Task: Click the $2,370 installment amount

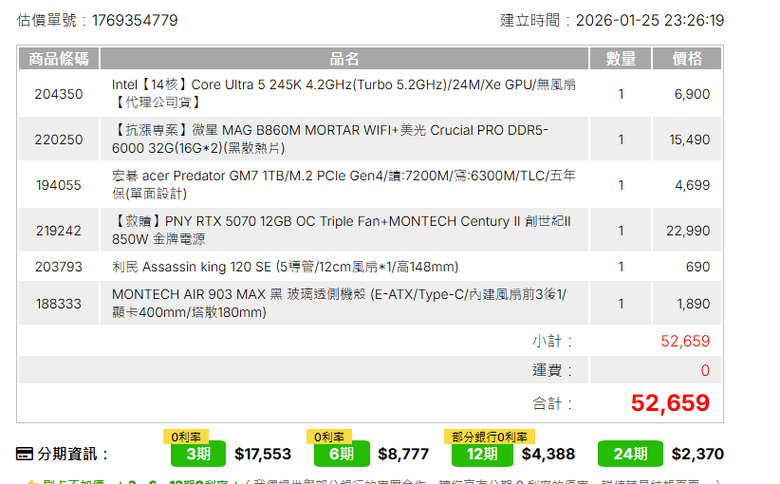Action: point(697,454)
